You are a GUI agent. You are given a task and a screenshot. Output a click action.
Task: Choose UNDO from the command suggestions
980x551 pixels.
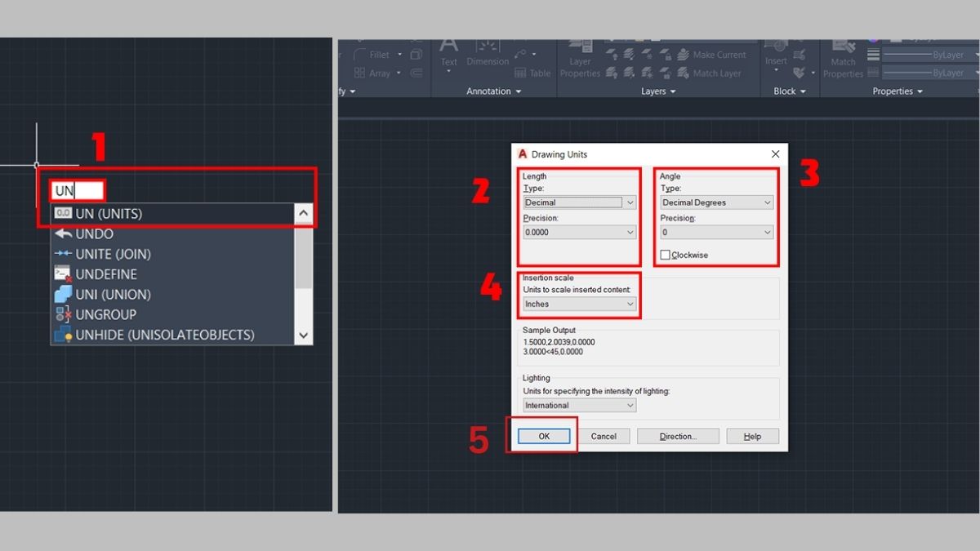pos(172,233)
